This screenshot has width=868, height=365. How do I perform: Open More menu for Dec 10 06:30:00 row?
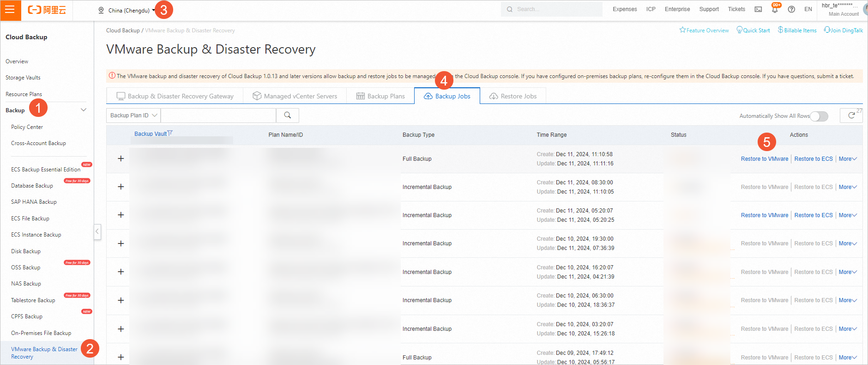point(848,300)
